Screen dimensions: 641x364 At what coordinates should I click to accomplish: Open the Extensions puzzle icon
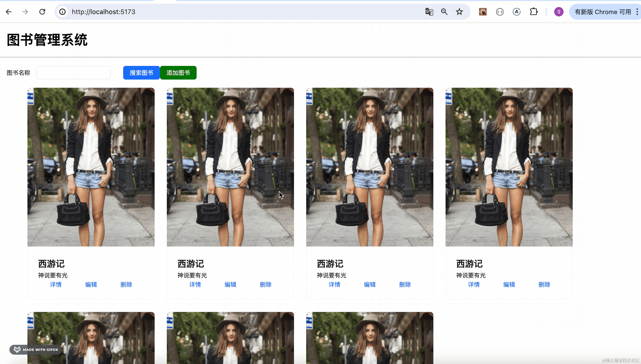click(x=534, y=12)
